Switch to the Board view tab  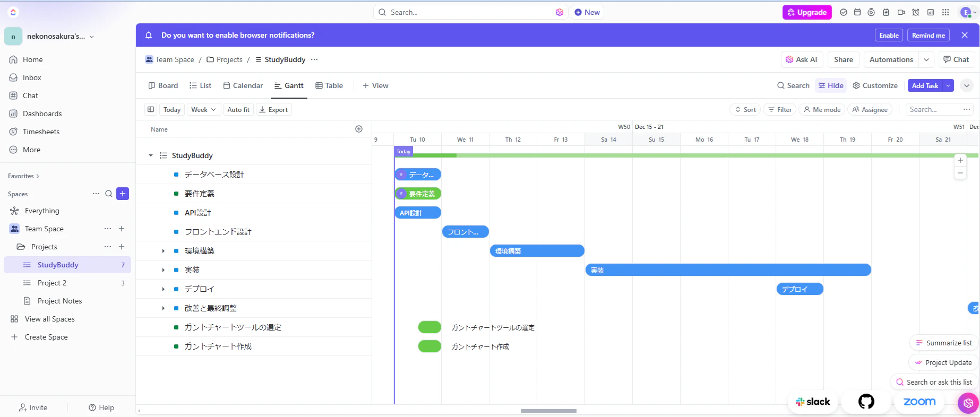[x=163, y=85]
